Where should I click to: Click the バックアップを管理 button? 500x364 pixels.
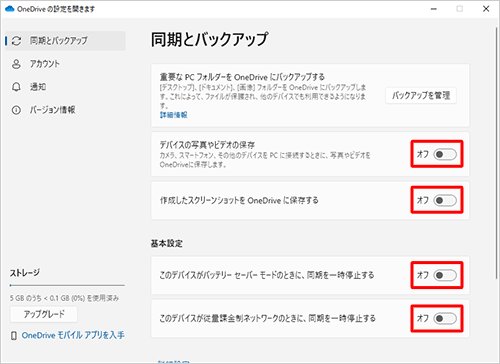[x=421, y=96]
